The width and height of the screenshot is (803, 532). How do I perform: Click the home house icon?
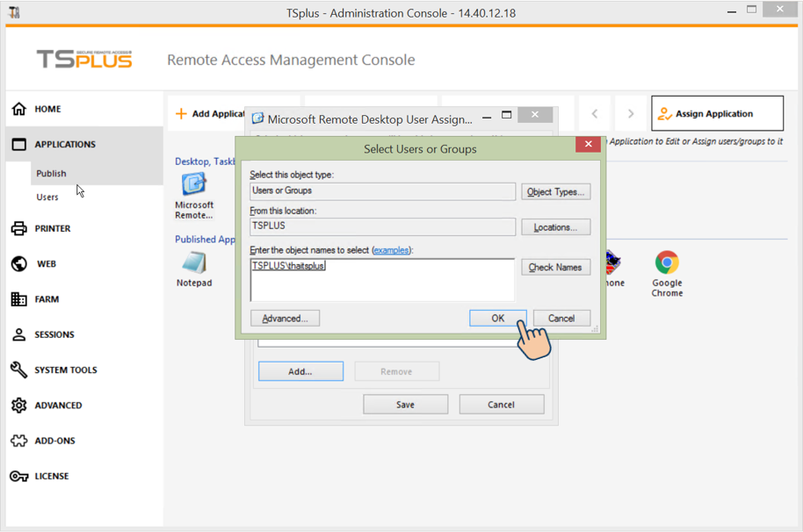19,109
